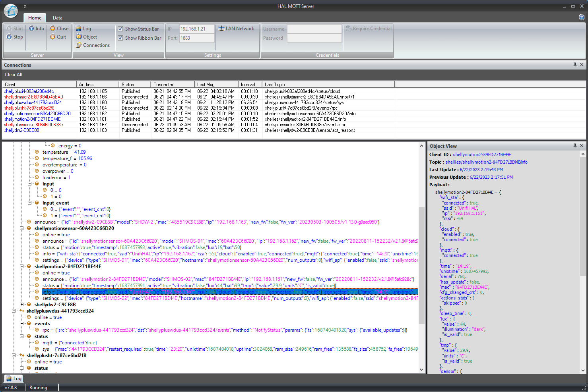588x392 pixels.
Task: Stop the MQTT server
Action: point(15,37)
